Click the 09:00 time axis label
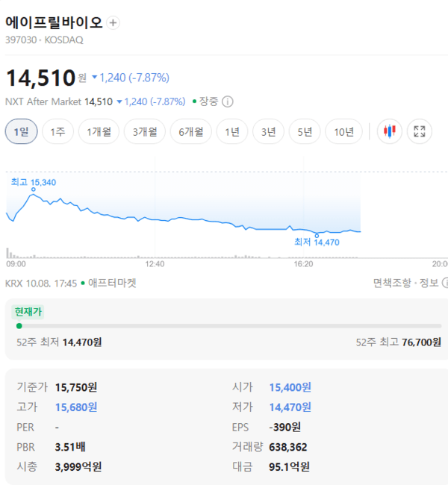Viewport: 448px width, 485px height. [16, 264]
